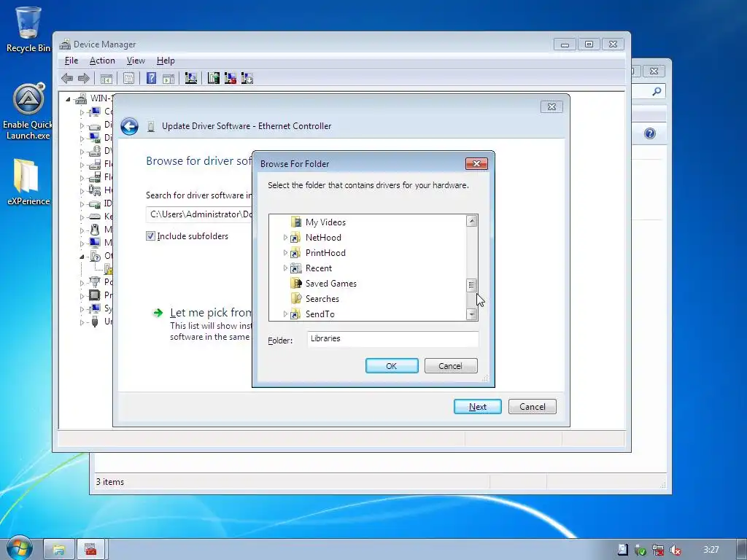Select Recent in folder tree
747x560 pixels.
point(318,268)
